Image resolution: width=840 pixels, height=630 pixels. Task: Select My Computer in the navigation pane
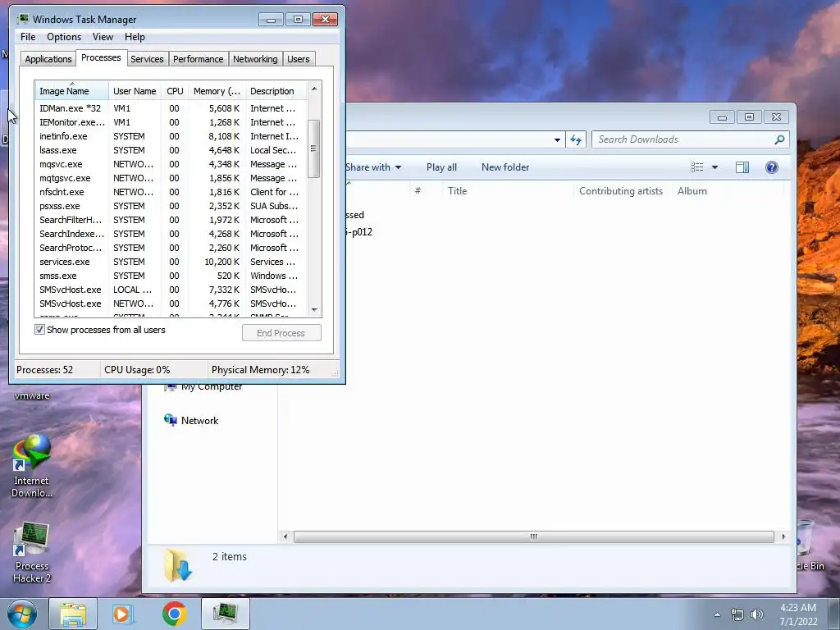[x=203, y=386]
